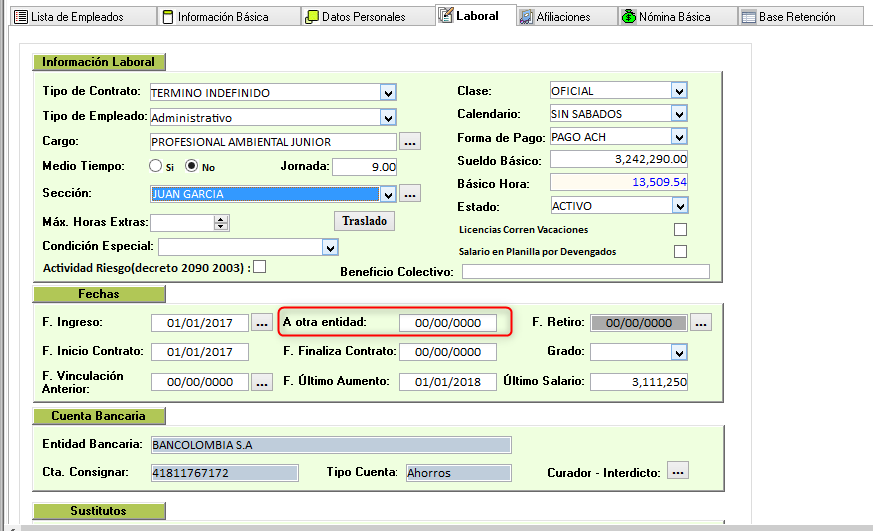Enable Licencias Corren Vacaciones checkbox
The height and width of the screenshot is (531, 873).
click(680, 230)
